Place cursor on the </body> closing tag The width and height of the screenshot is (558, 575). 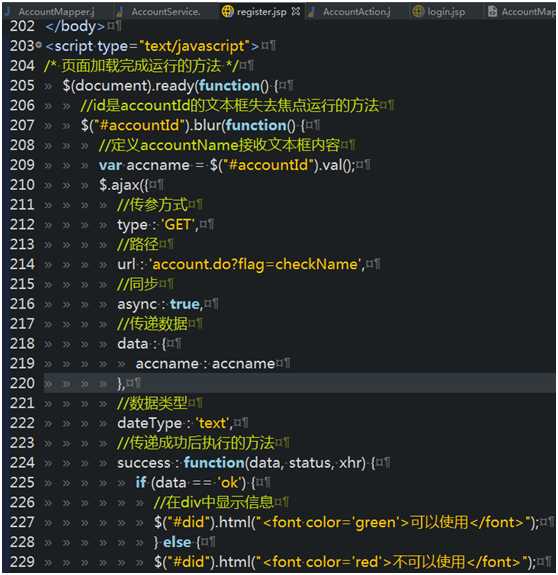coord(75,26)
